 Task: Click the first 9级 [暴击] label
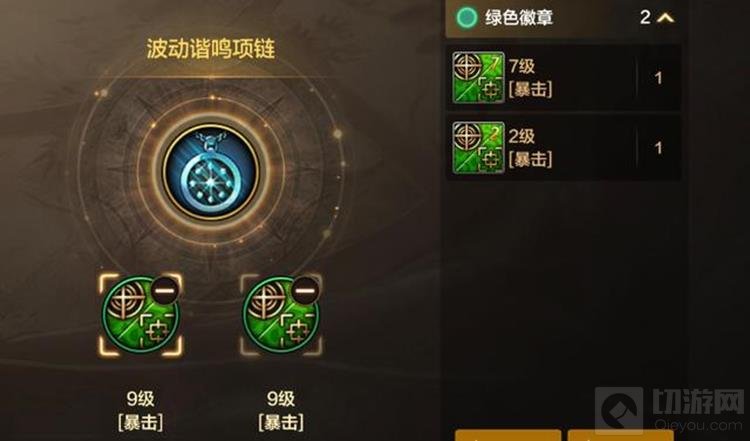point(140,411)
